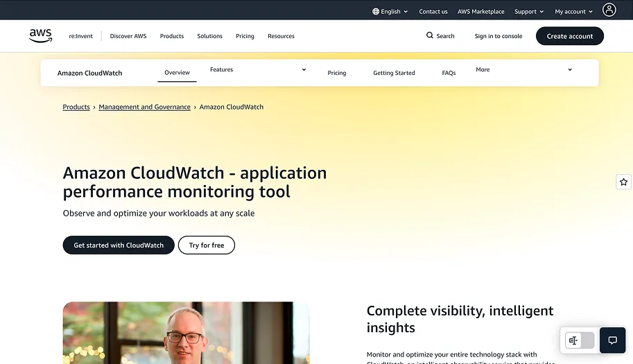633x364 pixels.
Task: Click the Amazon CloudWatch nav title
Action: click(89, 73)
